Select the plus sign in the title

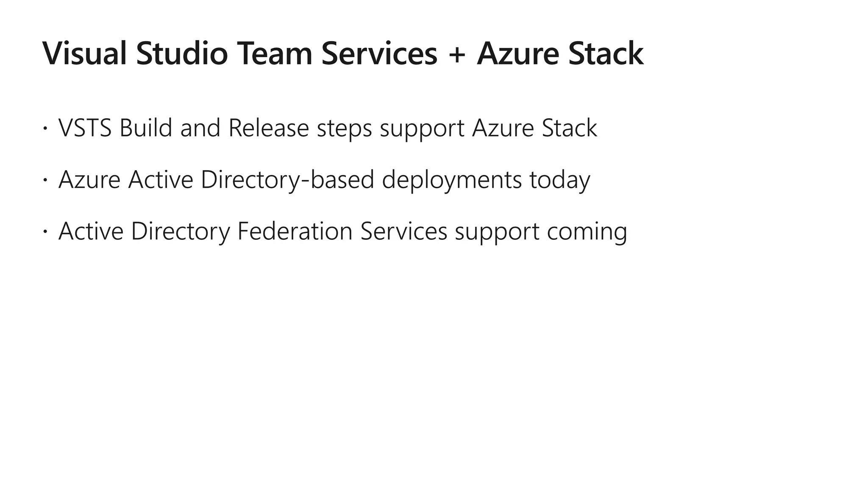456,55
